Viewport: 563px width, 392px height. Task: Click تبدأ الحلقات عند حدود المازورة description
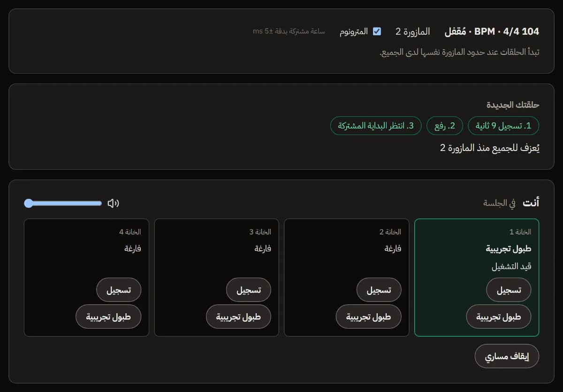click(x=459, y=52)
